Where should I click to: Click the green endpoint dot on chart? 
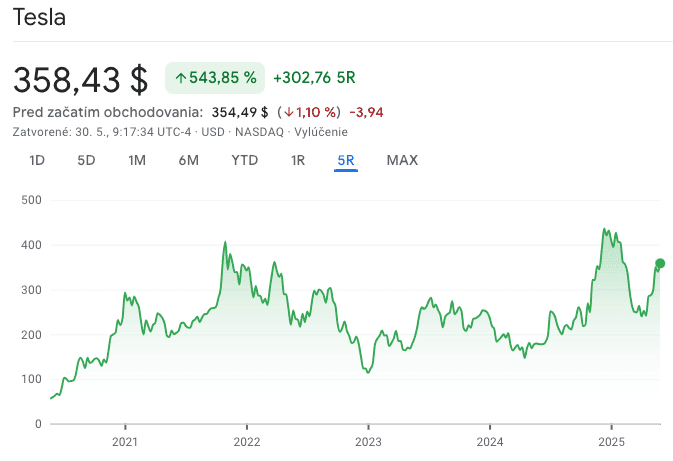pos(660,264)
